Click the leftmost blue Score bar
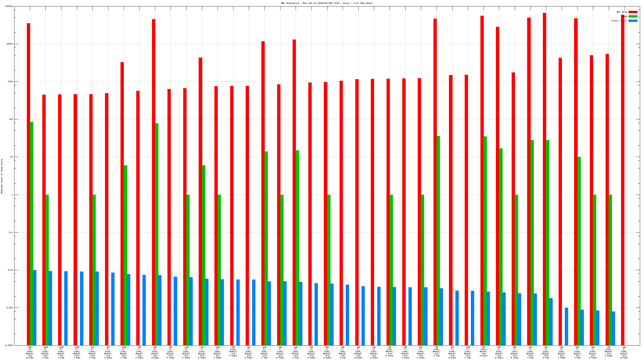This screenshot has height=362, width=644. point(35,307)
